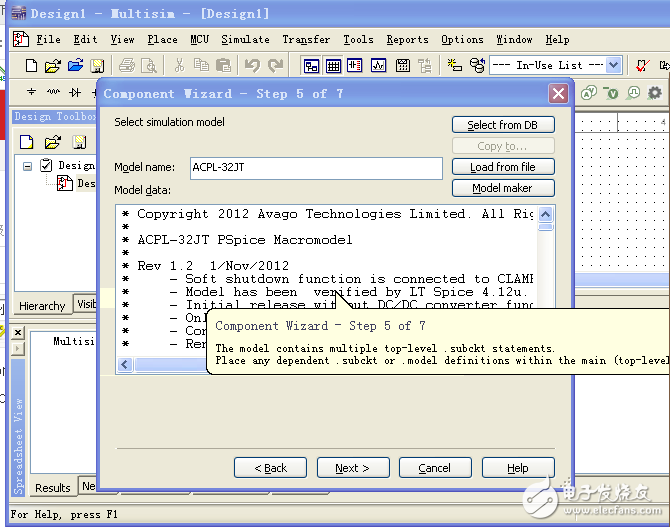670x527 pixels.
Task: Click the voltage probe V icon
Action: click(x=611, y=92)
